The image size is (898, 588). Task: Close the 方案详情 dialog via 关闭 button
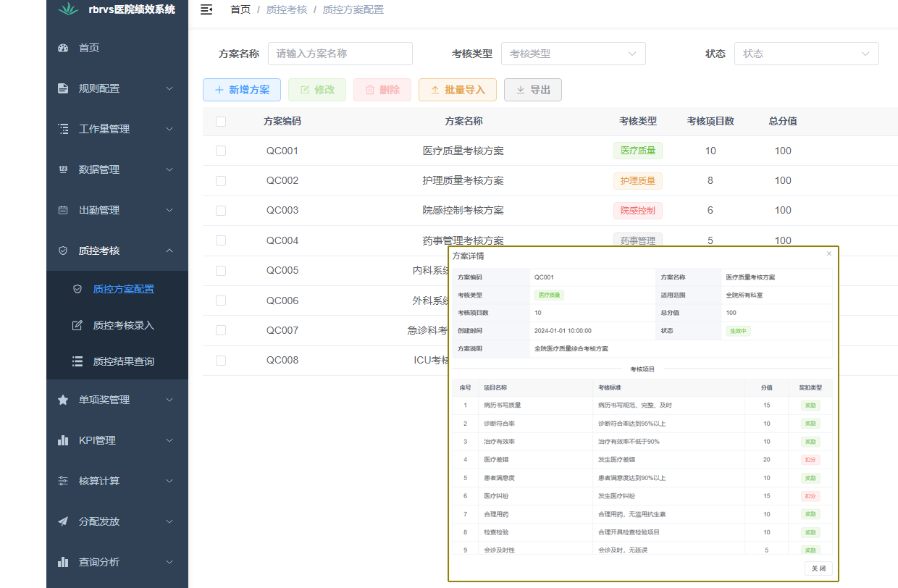tap(817, 568)
